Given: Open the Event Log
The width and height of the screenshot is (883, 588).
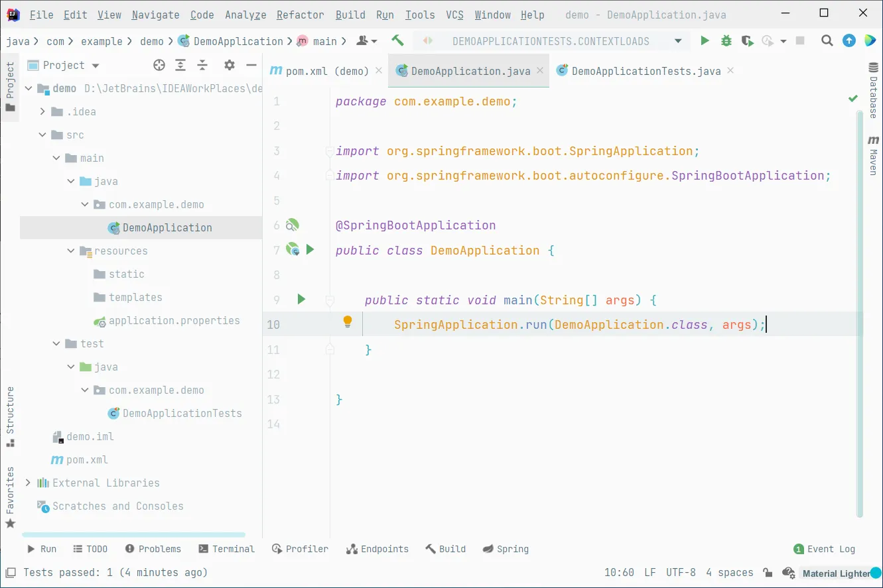Looking at the screenshot, I should pyautogui.click(x=825, y=549).
